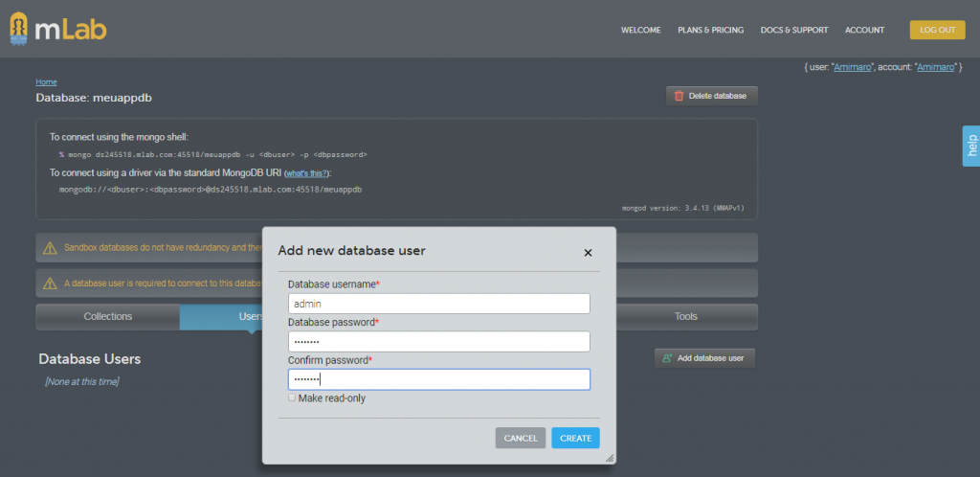Open the WELCOME menu item
The height and width of the screenshot is (477, 980).
640,31
